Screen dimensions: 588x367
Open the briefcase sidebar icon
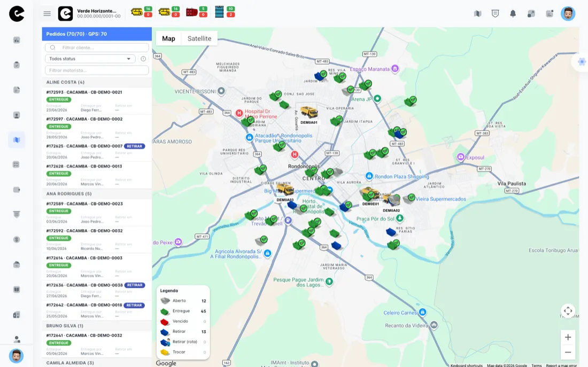(x=17, y=264)
